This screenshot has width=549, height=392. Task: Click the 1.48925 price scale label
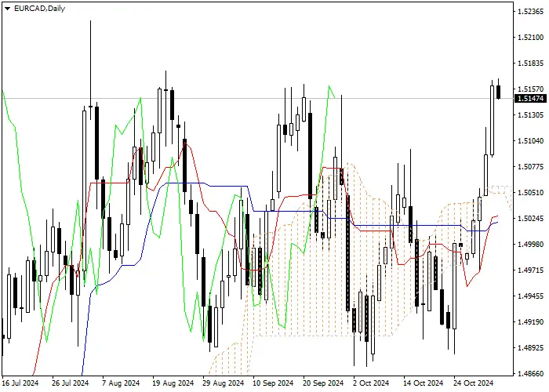(530, 348)
